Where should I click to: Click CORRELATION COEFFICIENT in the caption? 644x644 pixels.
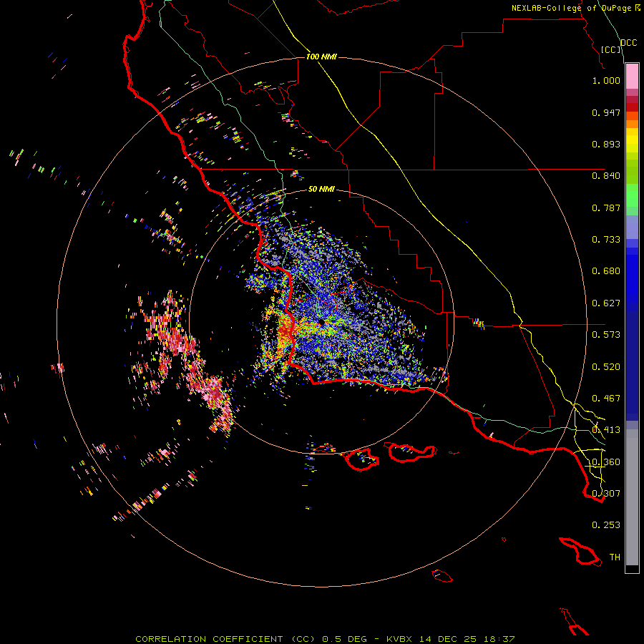209,639
